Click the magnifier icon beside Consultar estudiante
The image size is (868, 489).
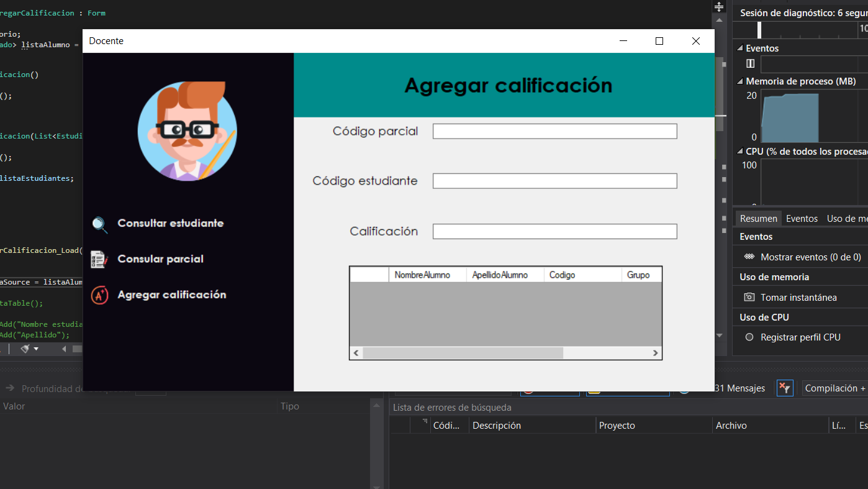tap(99, 224)
